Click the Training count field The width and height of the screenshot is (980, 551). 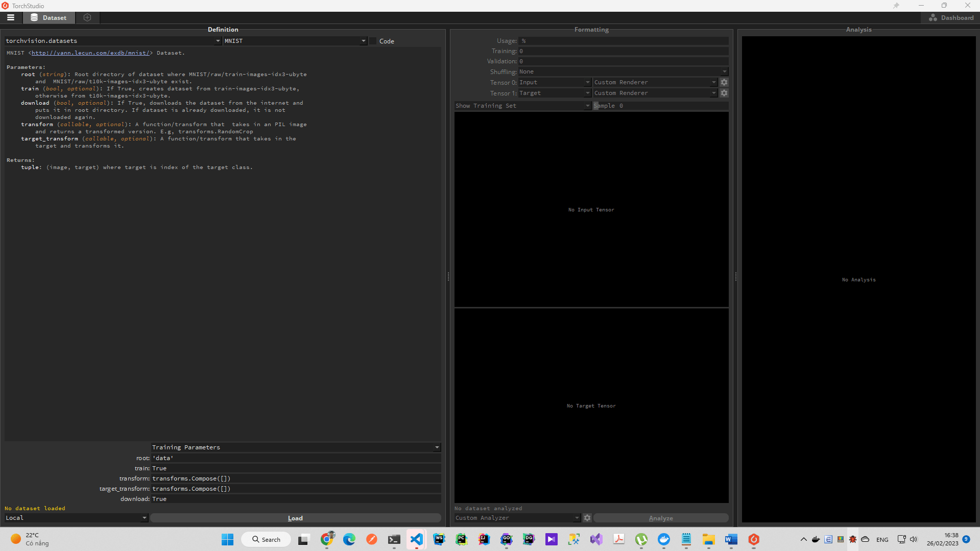click(x=623, y=51)
